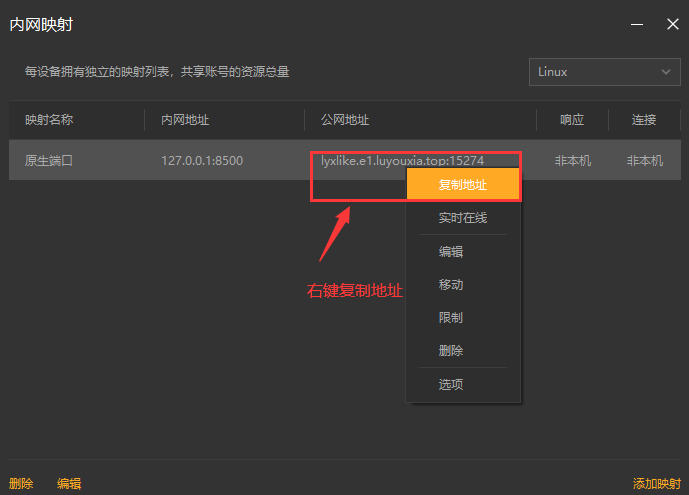Click the 公网地址 column header
This screenshot has width=689, height=495.
click(345, 120)
